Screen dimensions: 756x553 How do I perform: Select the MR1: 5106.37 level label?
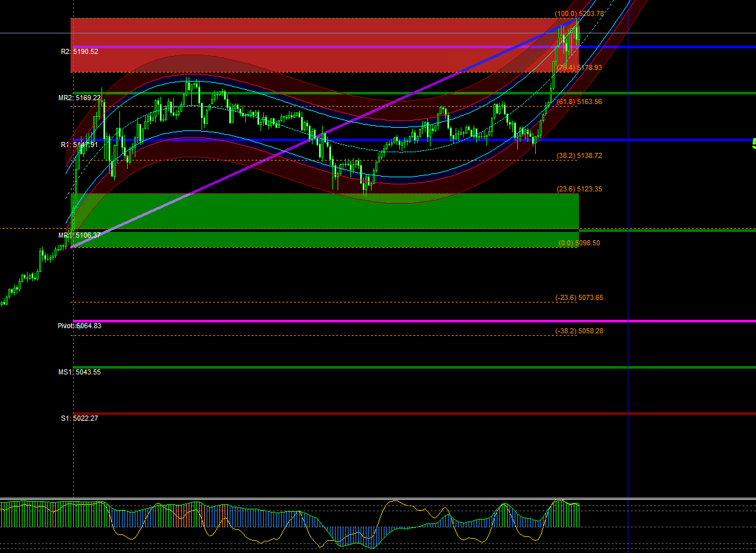coord(80,236)
